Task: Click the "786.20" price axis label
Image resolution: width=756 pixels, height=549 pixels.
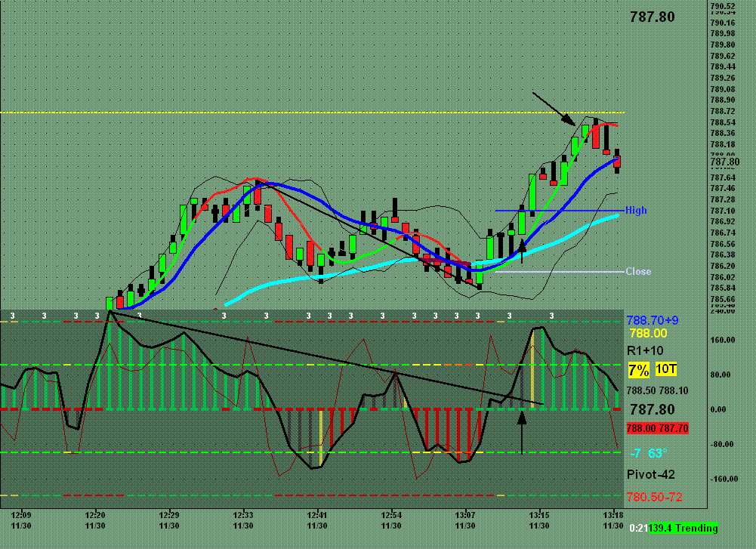Action: [723, 266]
